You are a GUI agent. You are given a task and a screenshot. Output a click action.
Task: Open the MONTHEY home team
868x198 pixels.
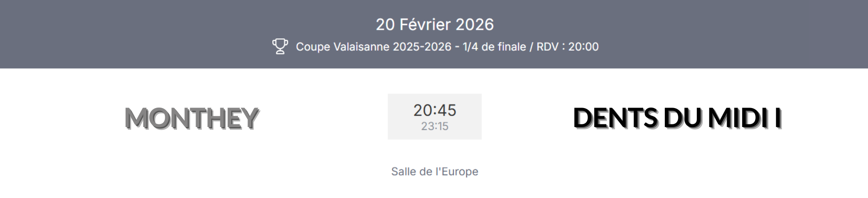pos(191,118)
